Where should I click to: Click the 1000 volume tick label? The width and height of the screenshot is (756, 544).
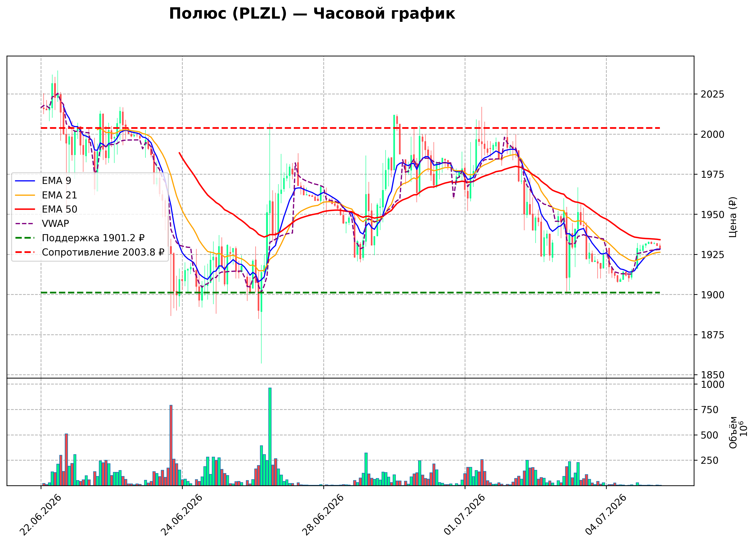(712, 385)
